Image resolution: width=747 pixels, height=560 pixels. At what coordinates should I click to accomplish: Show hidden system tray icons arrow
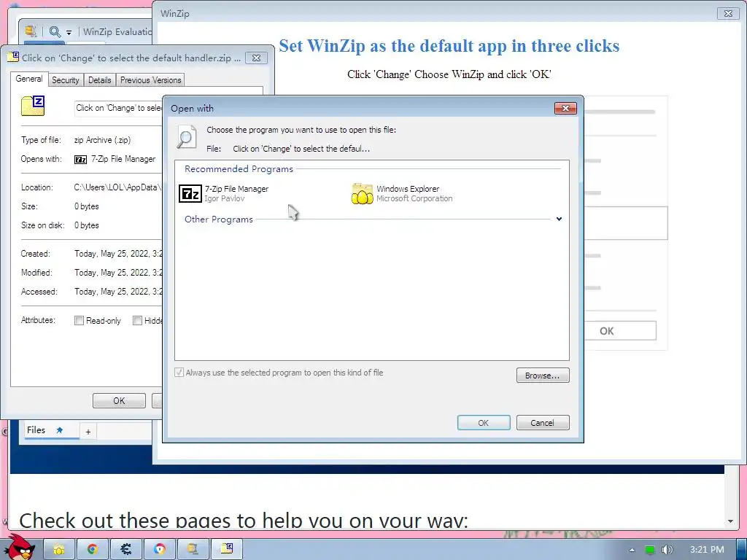click(632, 550)
